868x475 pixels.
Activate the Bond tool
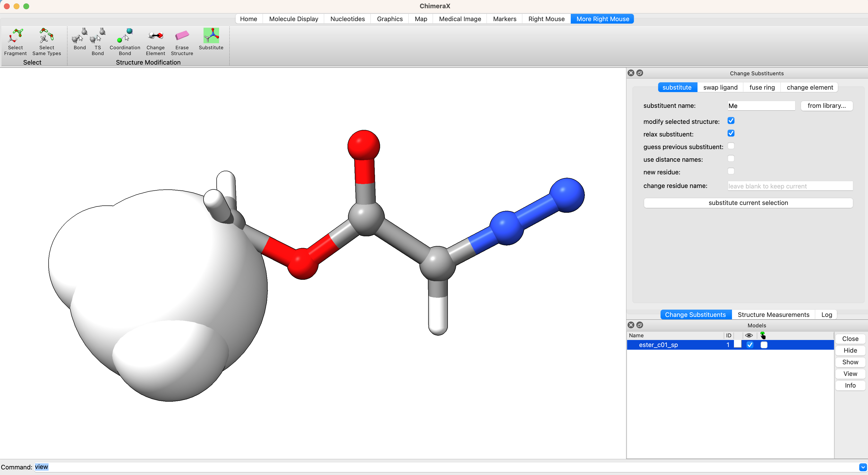pyautogui.click(x=79, y=39)
